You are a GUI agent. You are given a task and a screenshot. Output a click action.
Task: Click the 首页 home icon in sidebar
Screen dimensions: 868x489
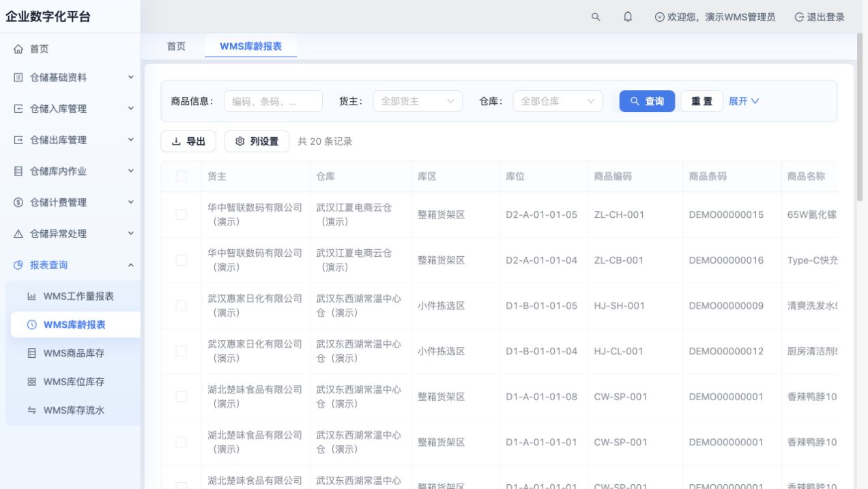pos(18,49)
